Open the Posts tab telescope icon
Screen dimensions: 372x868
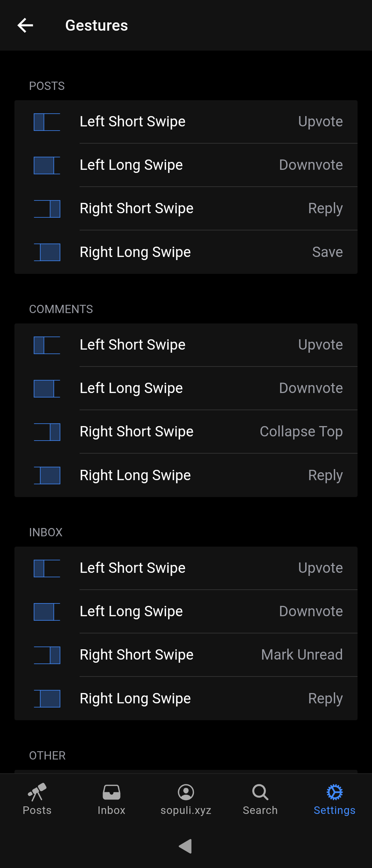37,792
